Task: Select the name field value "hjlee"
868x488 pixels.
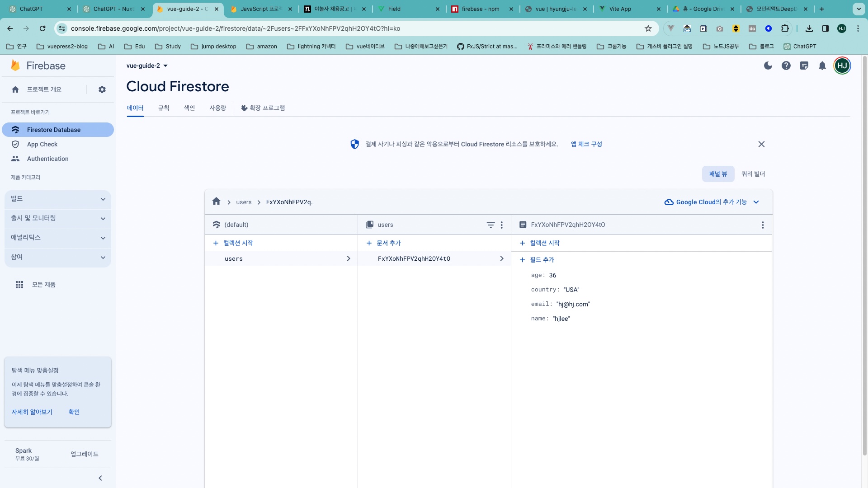Action: coord(561,319)
